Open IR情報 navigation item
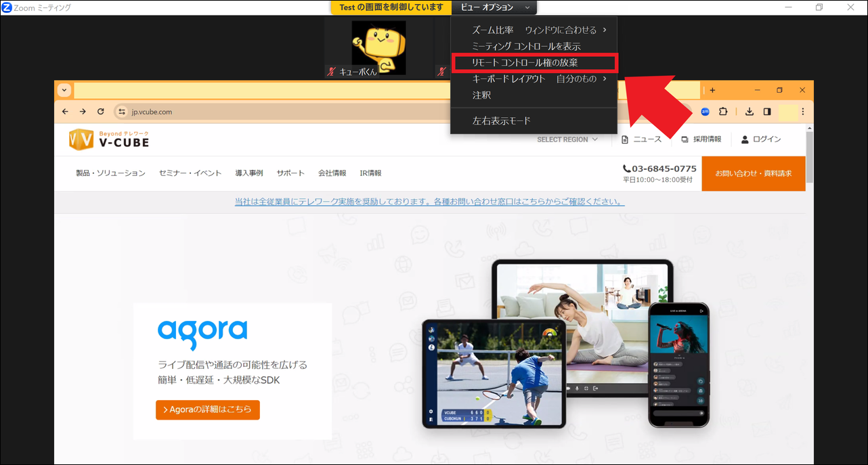The height and width of the screenshot is (465, 868). pos(370,173)
